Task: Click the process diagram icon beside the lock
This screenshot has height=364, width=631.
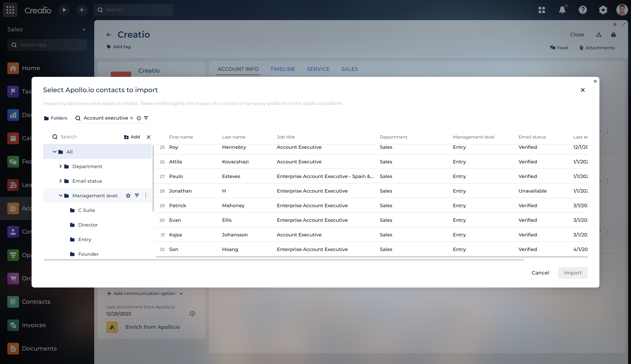Action: (599, 35)
